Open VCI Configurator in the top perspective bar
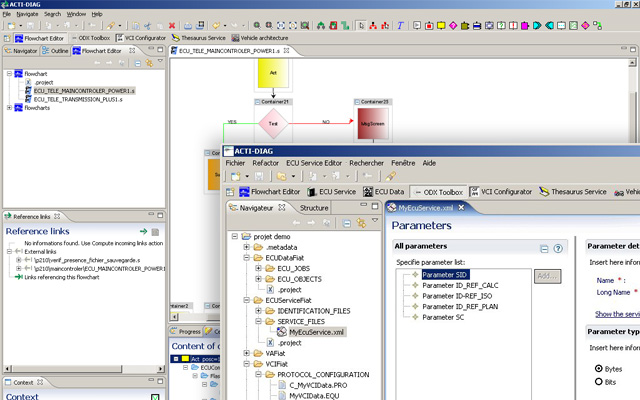Viewport: 640px width, 400px height. pos(141,38)
